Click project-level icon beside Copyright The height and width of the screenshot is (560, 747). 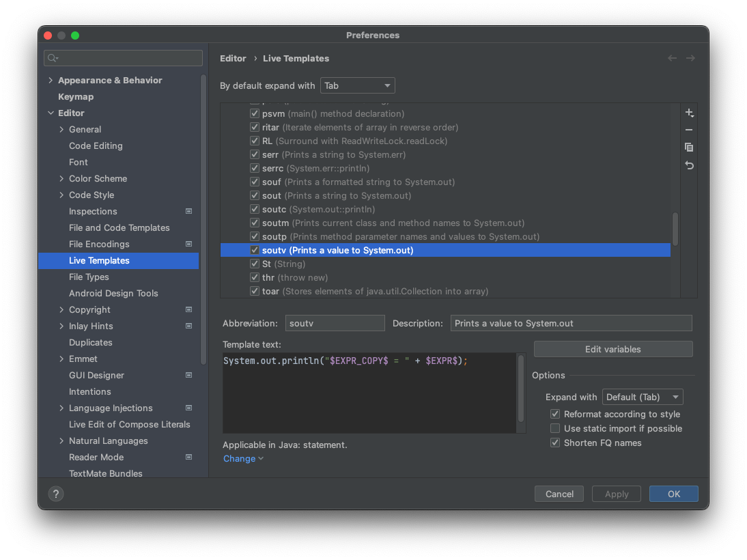188,310
